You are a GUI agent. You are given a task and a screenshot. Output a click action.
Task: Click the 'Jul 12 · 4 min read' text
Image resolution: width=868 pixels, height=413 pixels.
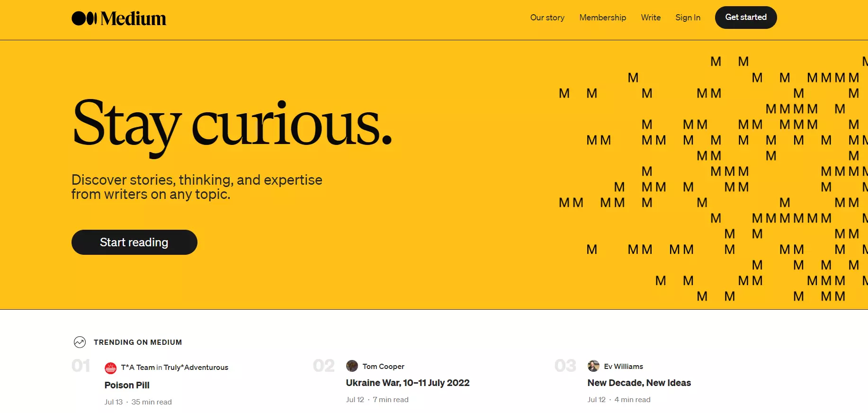coord(619,400)
